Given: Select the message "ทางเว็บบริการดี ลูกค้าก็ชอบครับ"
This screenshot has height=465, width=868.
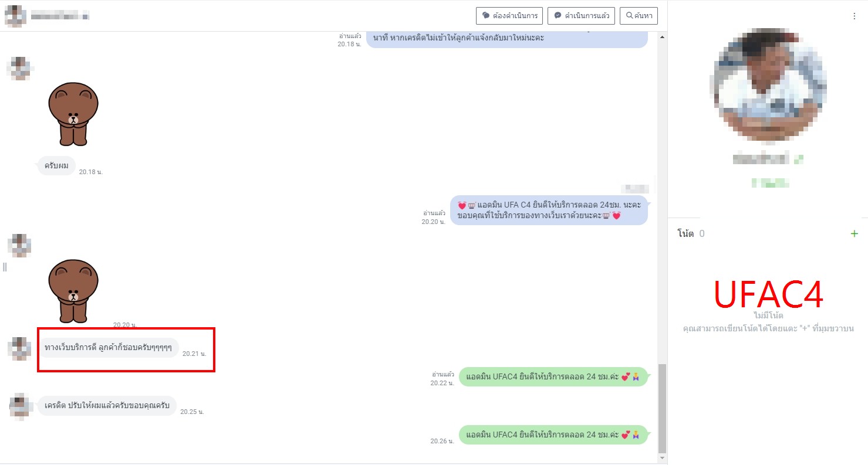Looking at the screenshot, I should pos(108,348).
